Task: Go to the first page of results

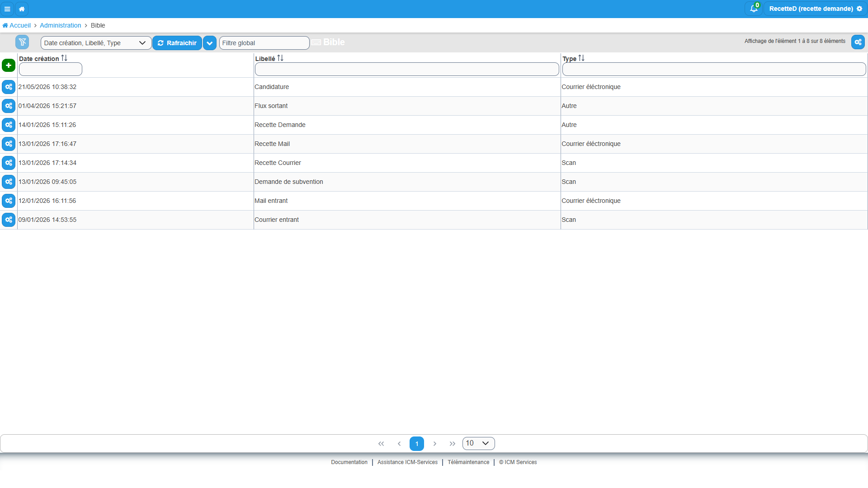Action: (381, 444)
